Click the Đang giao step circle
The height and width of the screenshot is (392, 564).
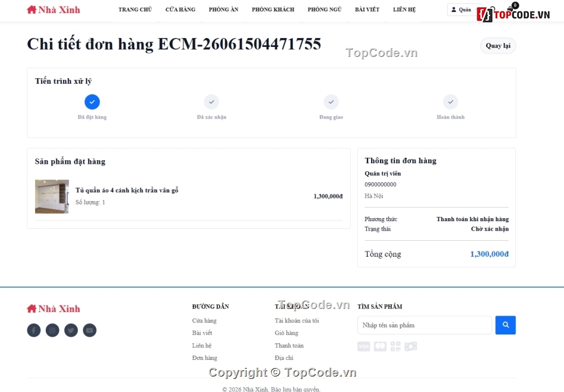(x=331, y=101)
